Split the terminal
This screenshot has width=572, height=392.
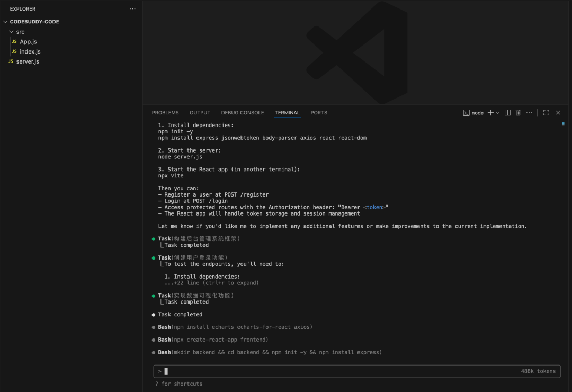coord(507,113)
